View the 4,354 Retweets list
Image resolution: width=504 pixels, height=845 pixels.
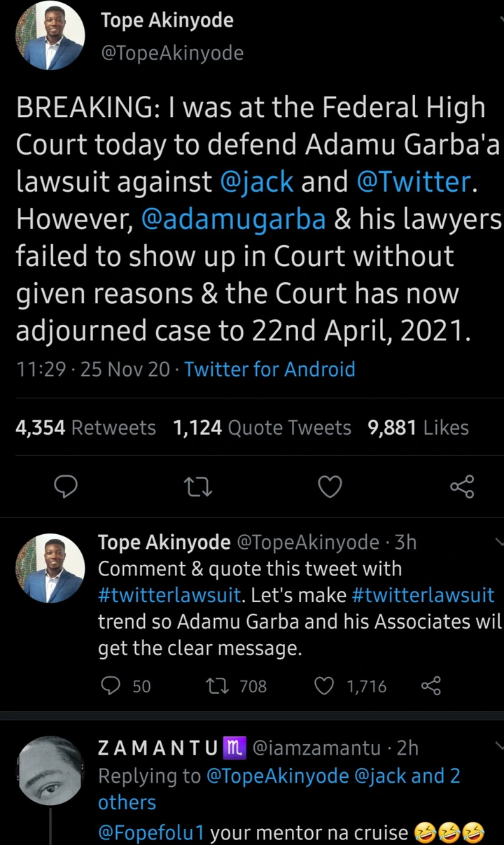pyautogui.click(x=85, y=427)
